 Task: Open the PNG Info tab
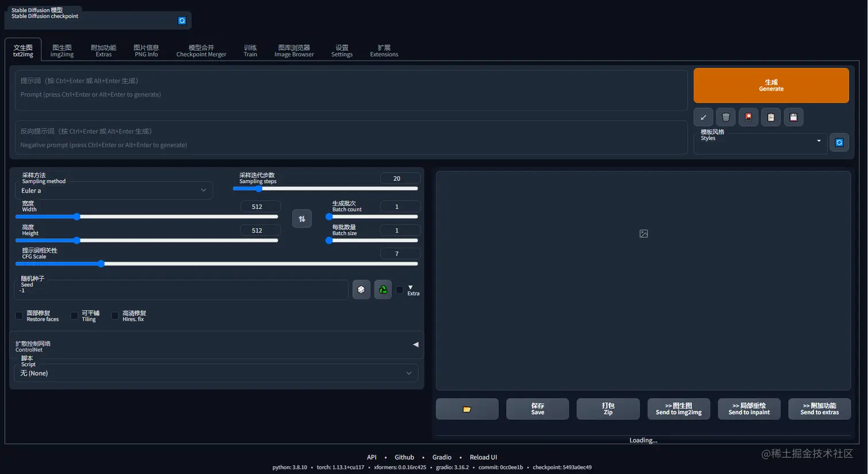coord(146,51)
